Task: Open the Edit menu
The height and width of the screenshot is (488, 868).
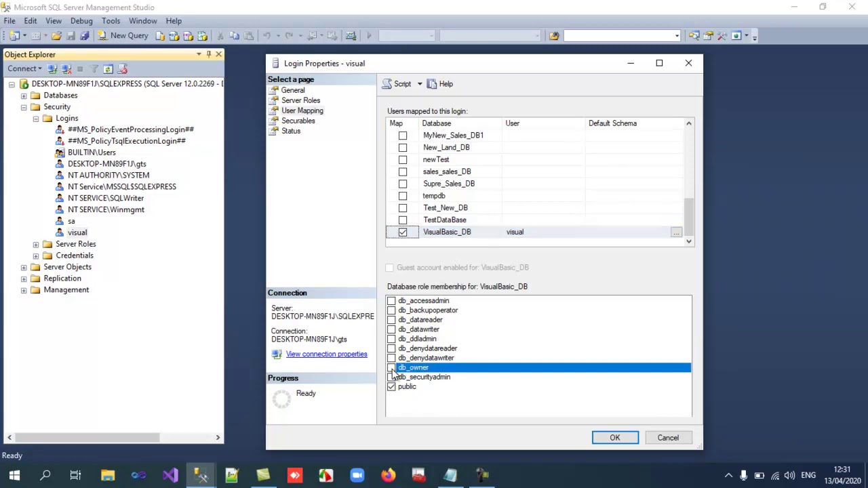Action: tap(31, 21)
